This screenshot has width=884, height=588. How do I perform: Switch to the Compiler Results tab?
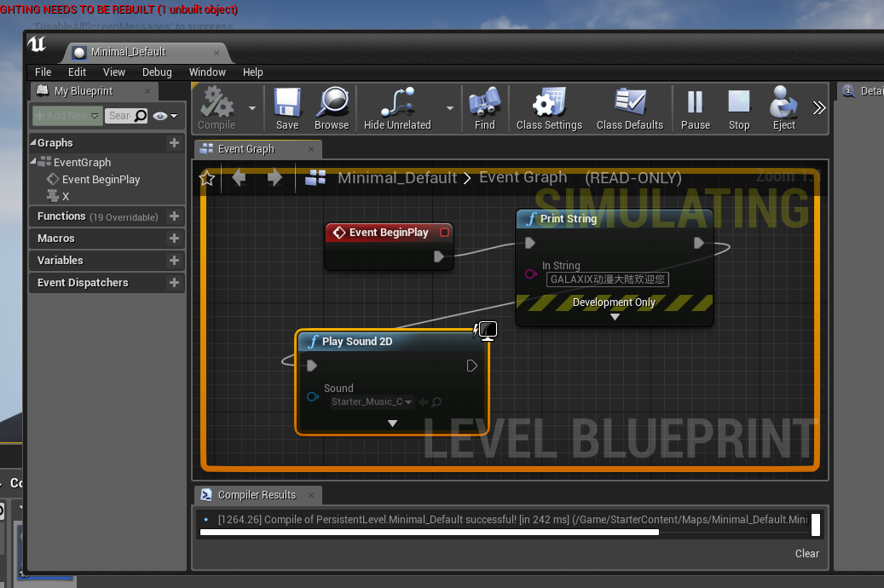click(x=256, y=495)
